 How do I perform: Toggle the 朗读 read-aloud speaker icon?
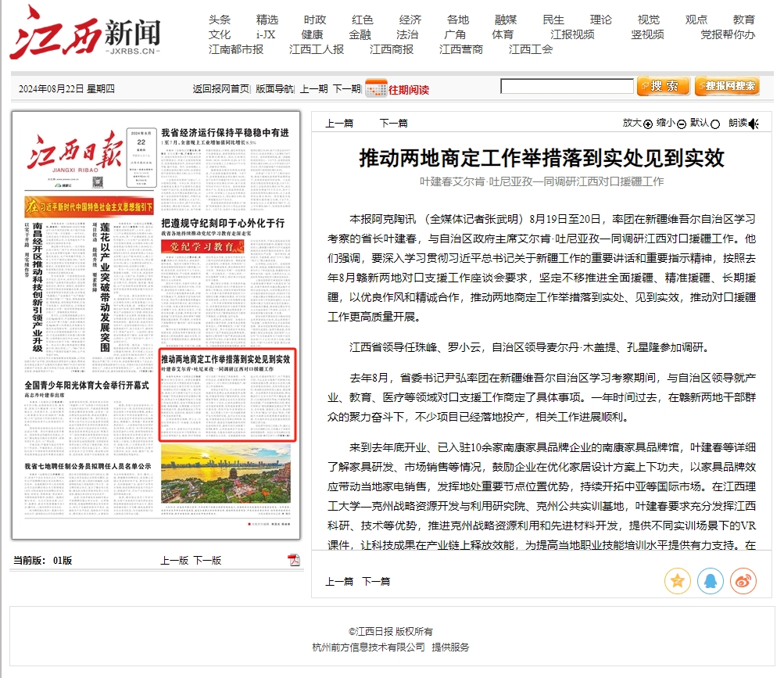click(754, 124)
